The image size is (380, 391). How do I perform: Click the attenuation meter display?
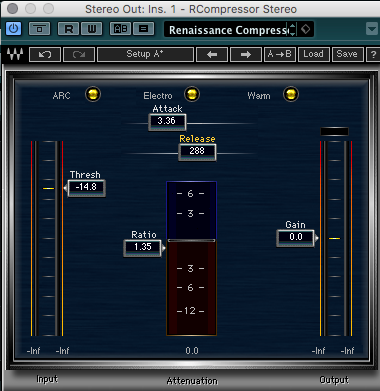coord(192,258)
